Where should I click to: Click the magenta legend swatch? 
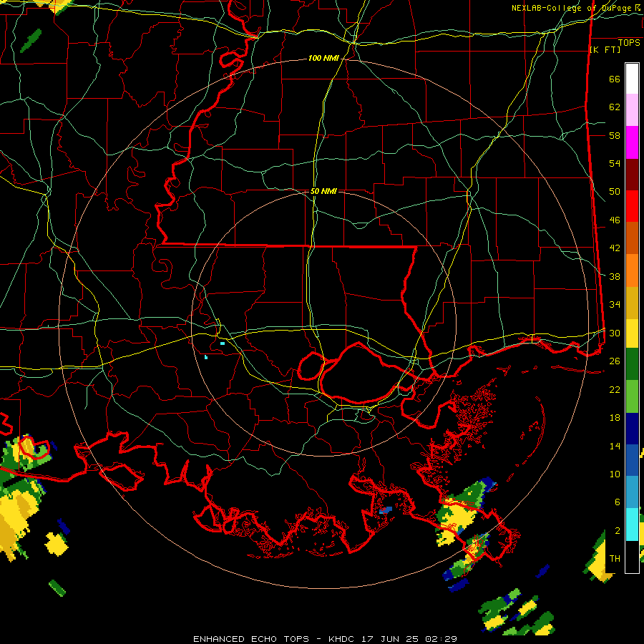pyautogui.click(x=632, y=142)
